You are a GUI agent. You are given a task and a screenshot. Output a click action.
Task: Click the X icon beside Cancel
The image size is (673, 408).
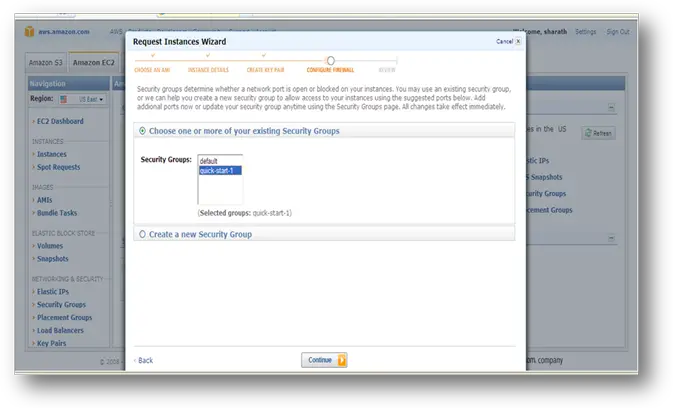click(518, 42)
